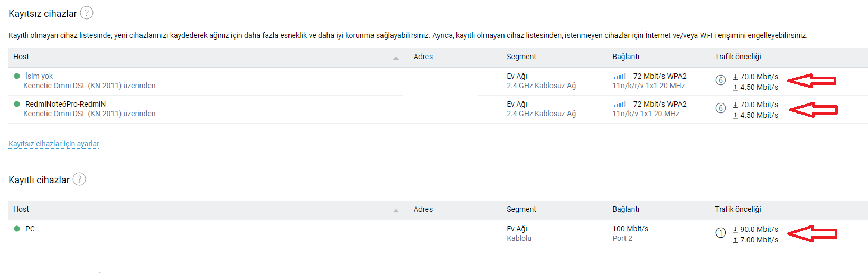This screenshot has height=273, width=868.
Task: Click green status dot beside İsim yok
Action: 17,76
